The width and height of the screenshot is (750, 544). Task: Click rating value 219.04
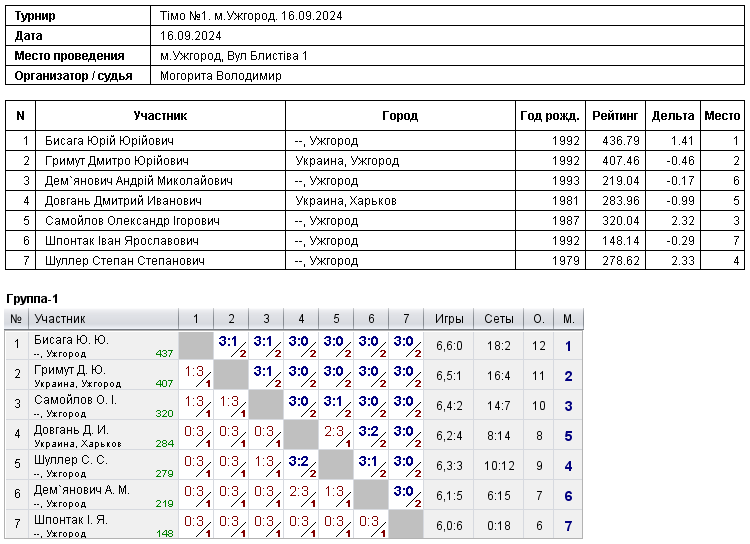pos(621,181)
